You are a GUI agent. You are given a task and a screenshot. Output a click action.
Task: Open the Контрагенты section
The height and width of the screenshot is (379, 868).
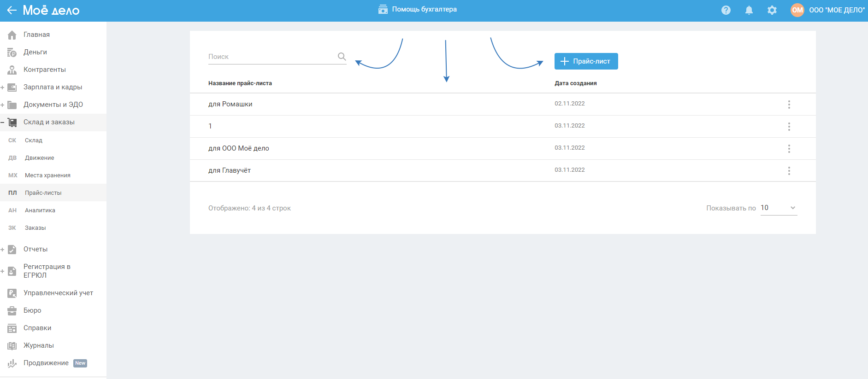point(45,70)
